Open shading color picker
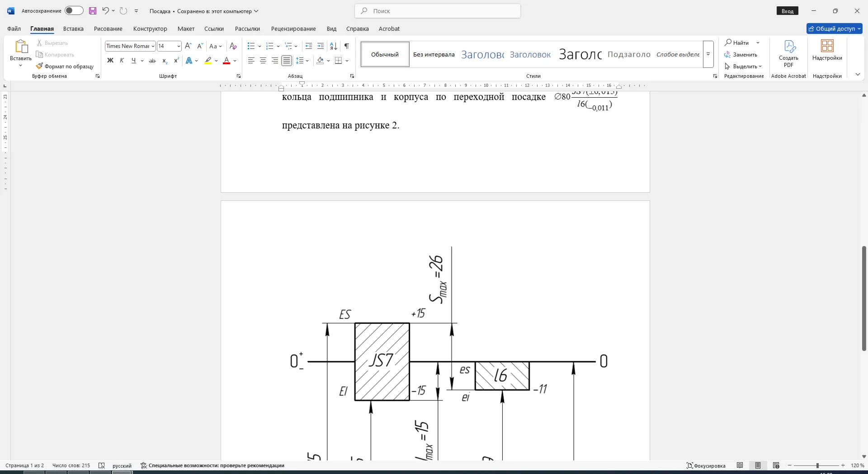This screenshot has width=868, height=474. [329, 61]
